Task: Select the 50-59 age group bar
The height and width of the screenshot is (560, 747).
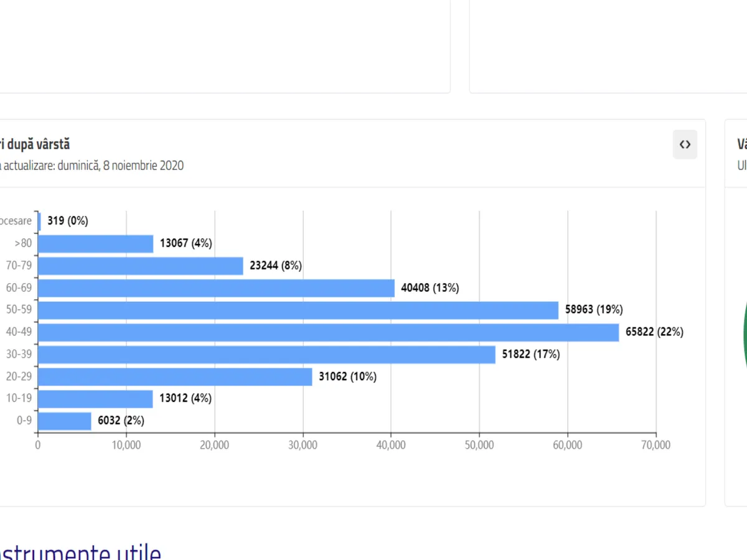Action: (x=298, y=310)
